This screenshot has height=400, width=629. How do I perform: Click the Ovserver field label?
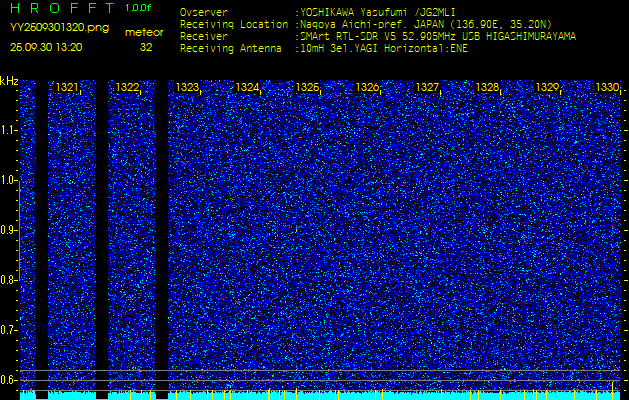[204, 12]
